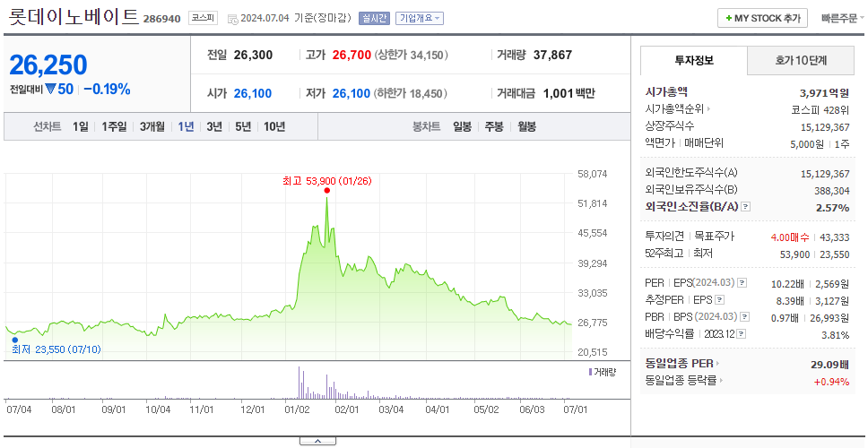The width and height of the screenshot is (868, 448).
Task: Click the 전일 price 26,300
Action: click(x=253, y=56)
